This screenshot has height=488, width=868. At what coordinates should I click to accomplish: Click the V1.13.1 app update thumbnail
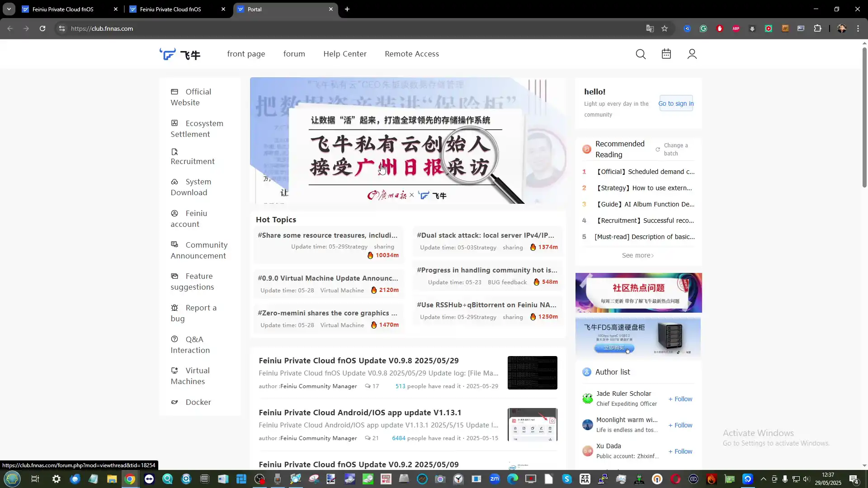[532, 425]
